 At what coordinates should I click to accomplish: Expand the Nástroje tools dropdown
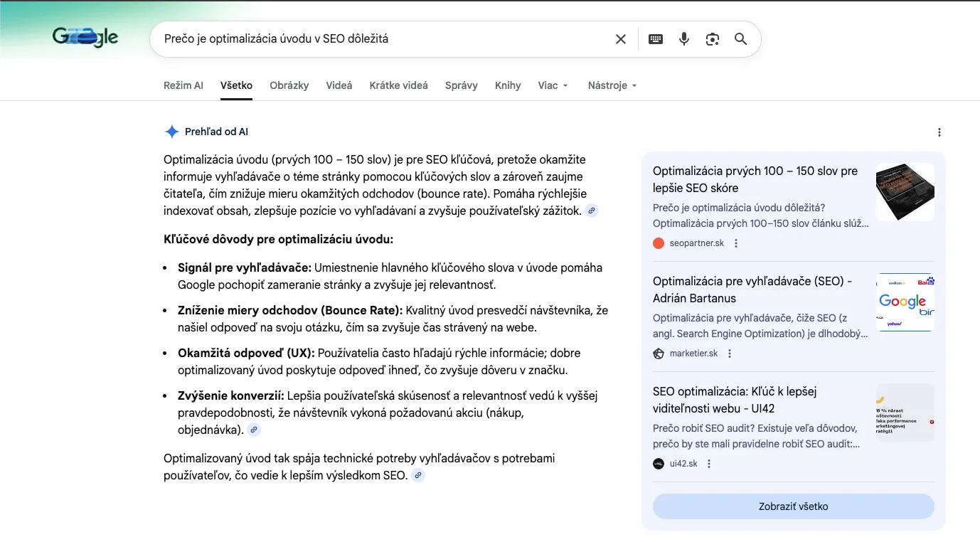(x=612, y=85)
